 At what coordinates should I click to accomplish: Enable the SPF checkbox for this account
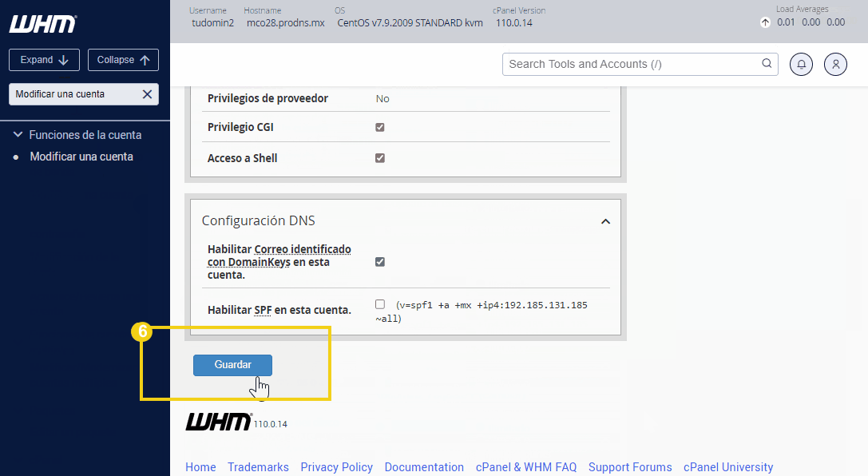[380, 304]
